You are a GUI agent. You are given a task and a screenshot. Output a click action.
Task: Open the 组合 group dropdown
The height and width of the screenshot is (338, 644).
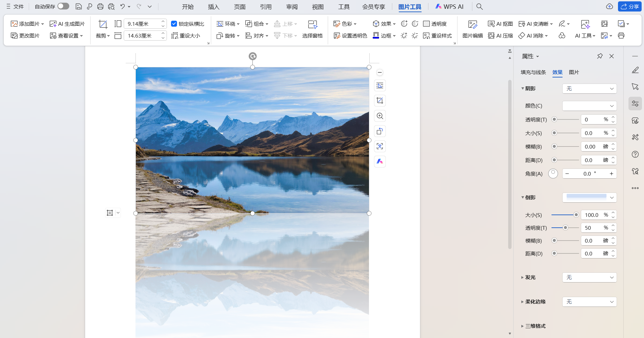pyautogui.click(x=256, y=24)
